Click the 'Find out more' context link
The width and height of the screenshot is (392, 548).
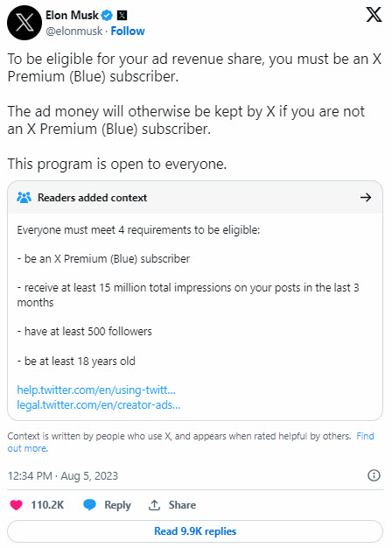pyautogui.click(x=191, y=442)
